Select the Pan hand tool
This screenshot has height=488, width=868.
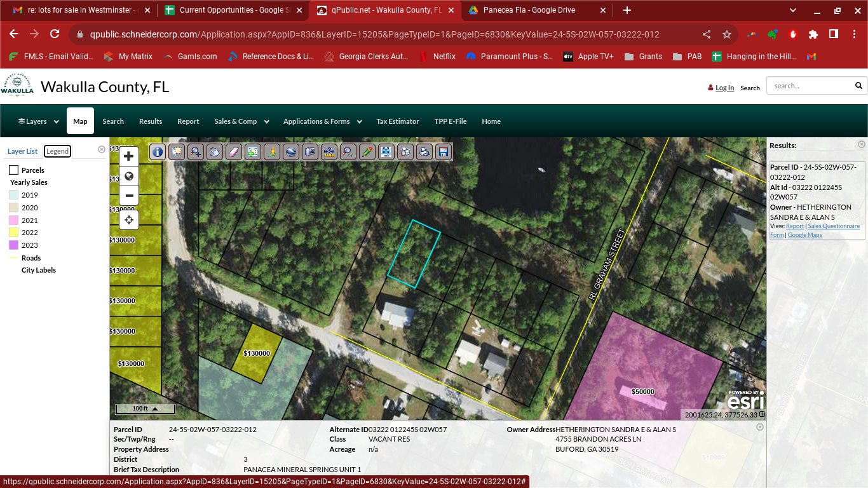coord(215,152)
